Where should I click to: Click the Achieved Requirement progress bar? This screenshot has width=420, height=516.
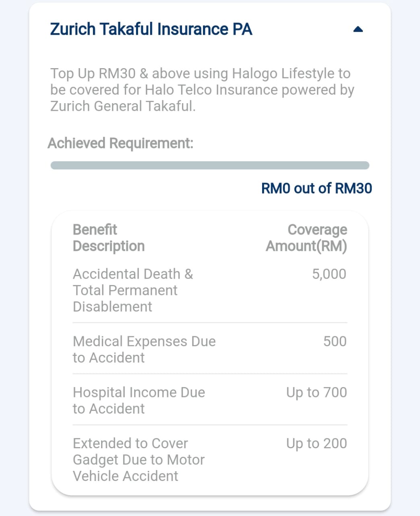click(x=210, y=165)
